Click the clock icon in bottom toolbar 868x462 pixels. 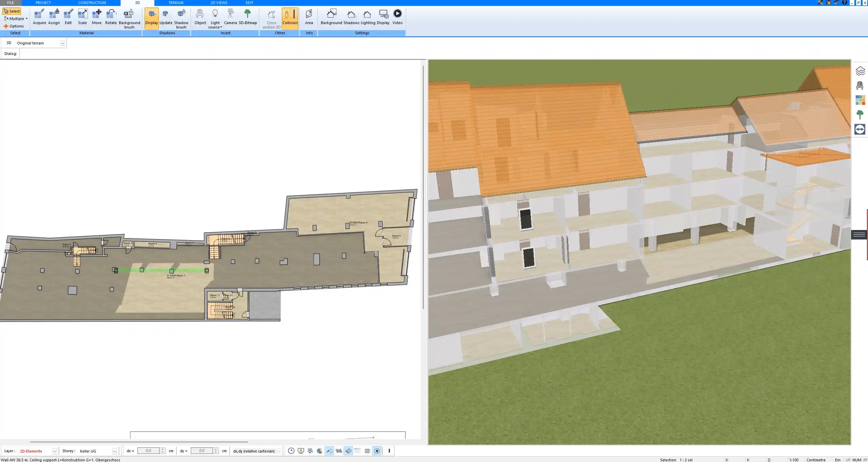click(291, 451)
